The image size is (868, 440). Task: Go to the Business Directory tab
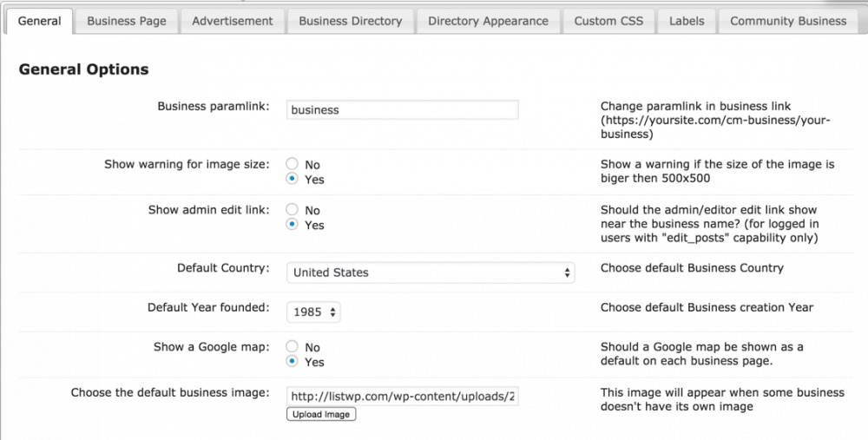[350, 21]
